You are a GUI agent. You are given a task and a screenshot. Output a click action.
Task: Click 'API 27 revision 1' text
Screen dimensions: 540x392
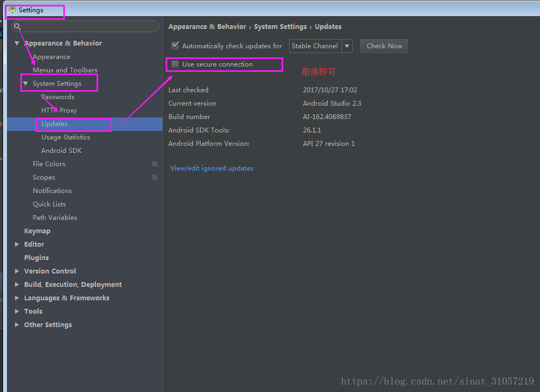(x=329, y=144)
